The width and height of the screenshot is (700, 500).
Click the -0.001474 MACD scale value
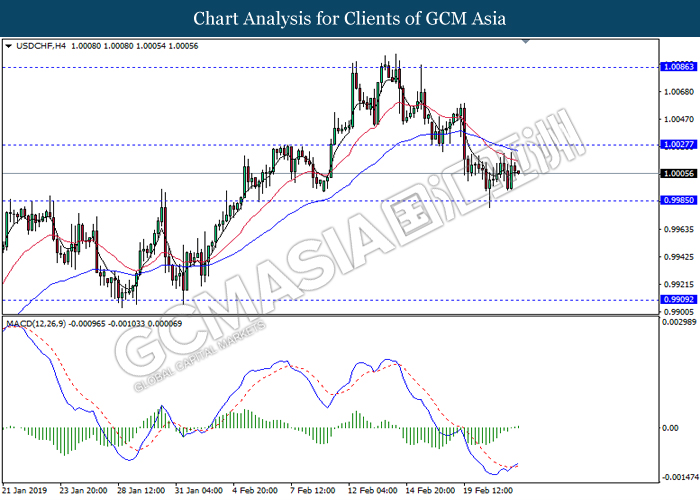tap(680, 478)
